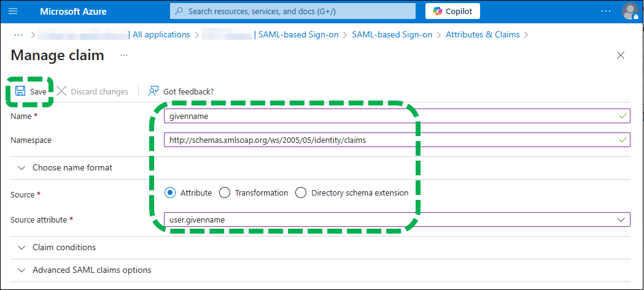
Task: Select the Transformation source radio button
Action: (x=225, y=193)
